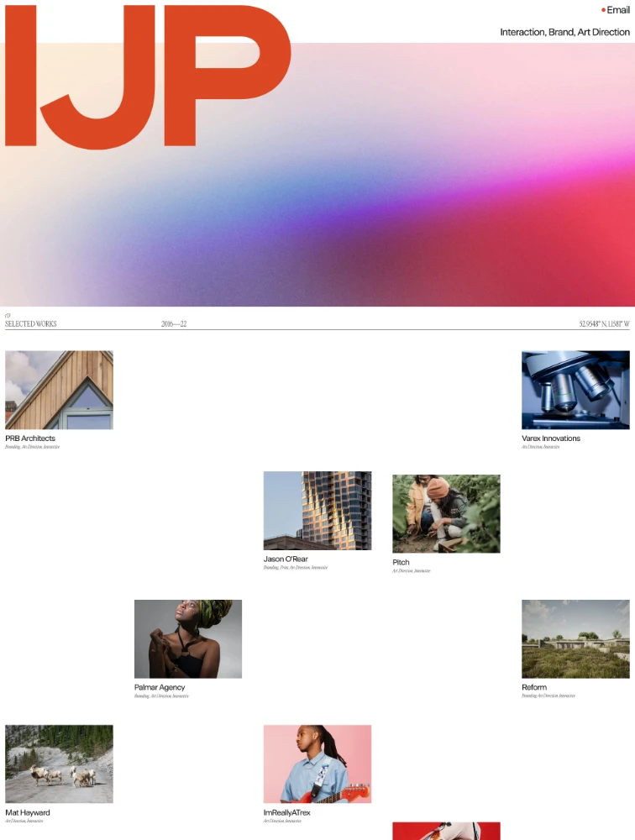Click the large IJP logo
The width and height of the screenshot is (635, 840).
(x=148, y=76)
